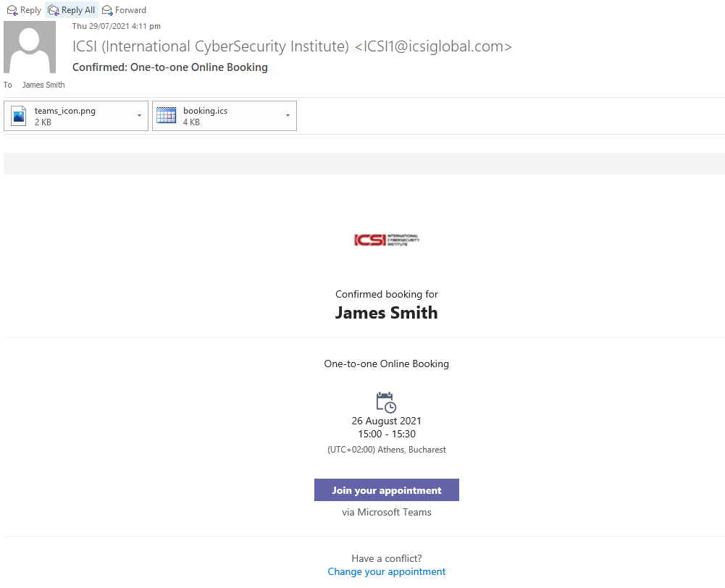Click the ICSI logo image
Image resolution: width=725 pixels, height=588 pixels.
tap(387, 240)
